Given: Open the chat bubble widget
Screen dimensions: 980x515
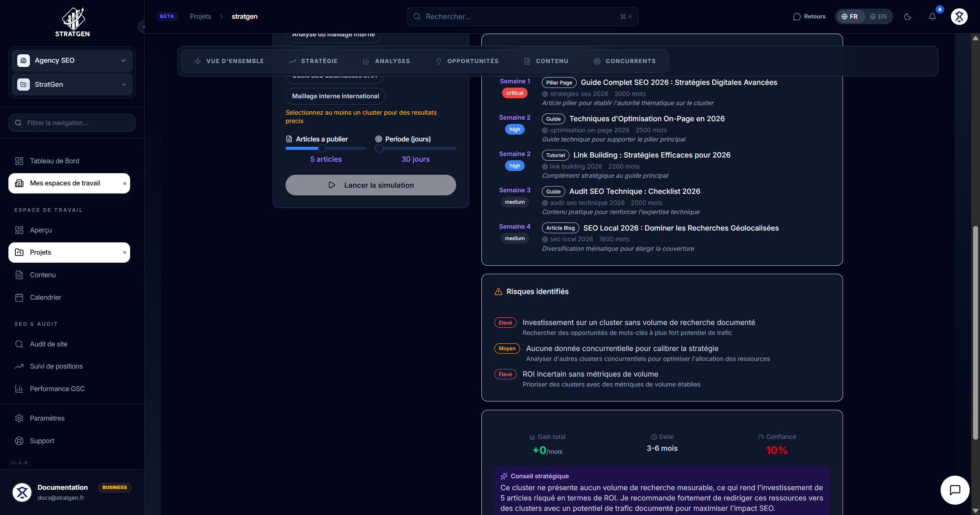Looking at the screenshot, I should 955,490.
